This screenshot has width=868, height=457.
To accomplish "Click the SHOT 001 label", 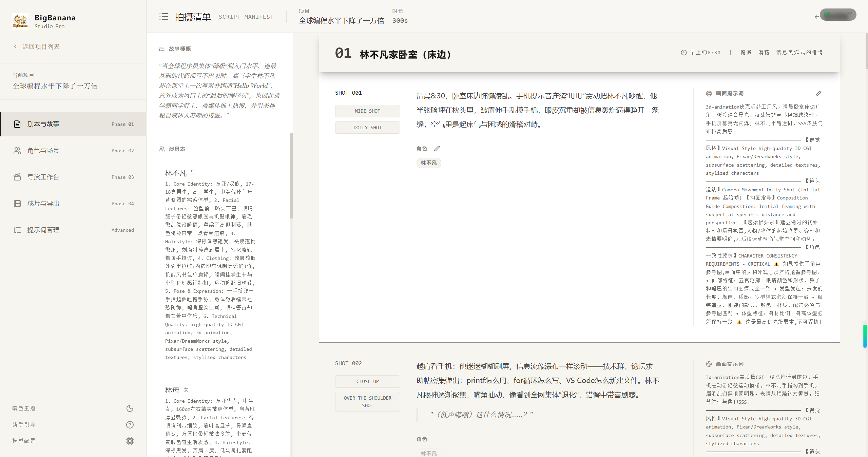I will pyautogui.click(x=349, y=93).
